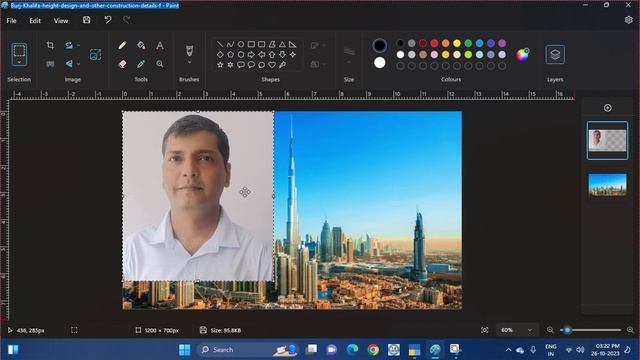
Task: Select the Colour picker eyedropper tool
Action: [141, 64]
